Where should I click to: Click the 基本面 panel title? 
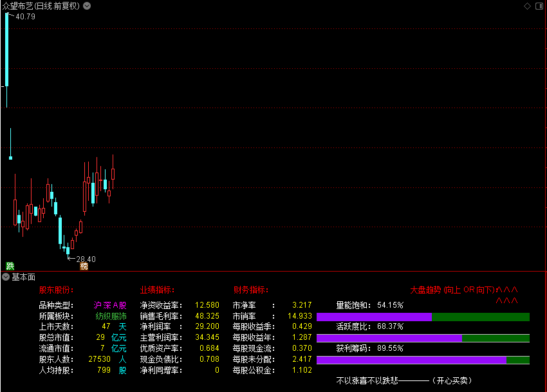click(23, 277)
